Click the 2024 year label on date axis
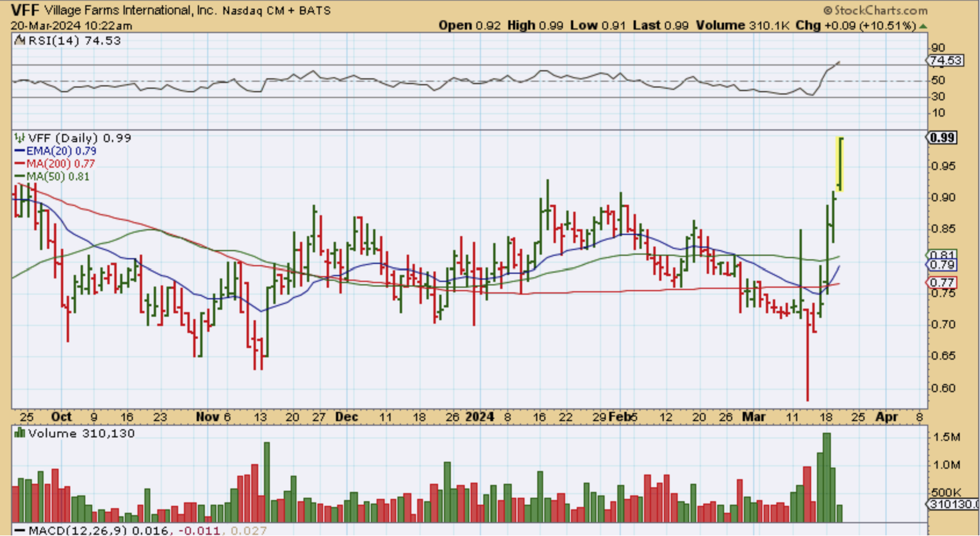980x536 pixels. (480, 417)
